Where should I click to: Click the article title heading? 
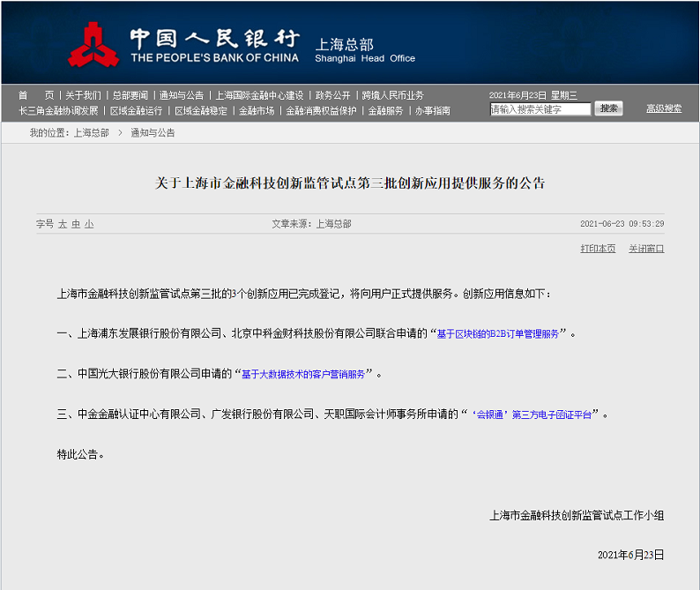click(x=350, y=183)
